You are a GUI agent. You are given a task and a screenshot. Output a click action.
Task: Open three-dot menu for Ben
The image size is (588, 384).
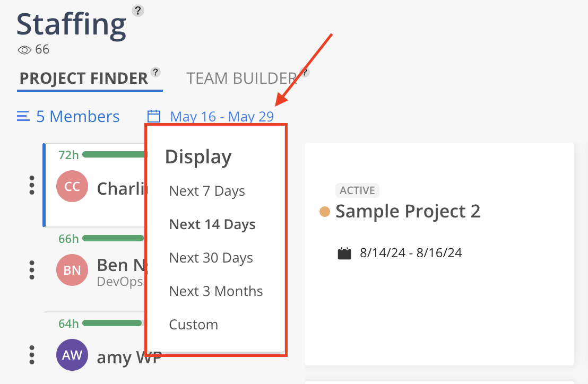(32, 270)
